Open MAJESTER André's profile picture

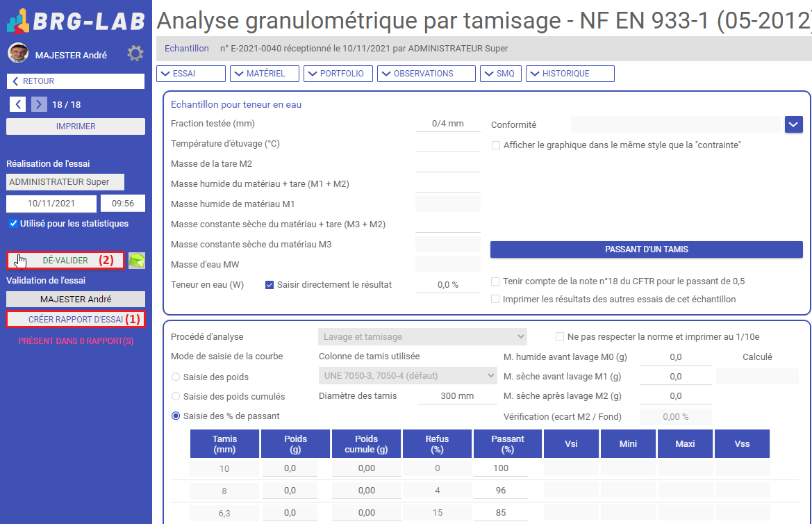18,54
